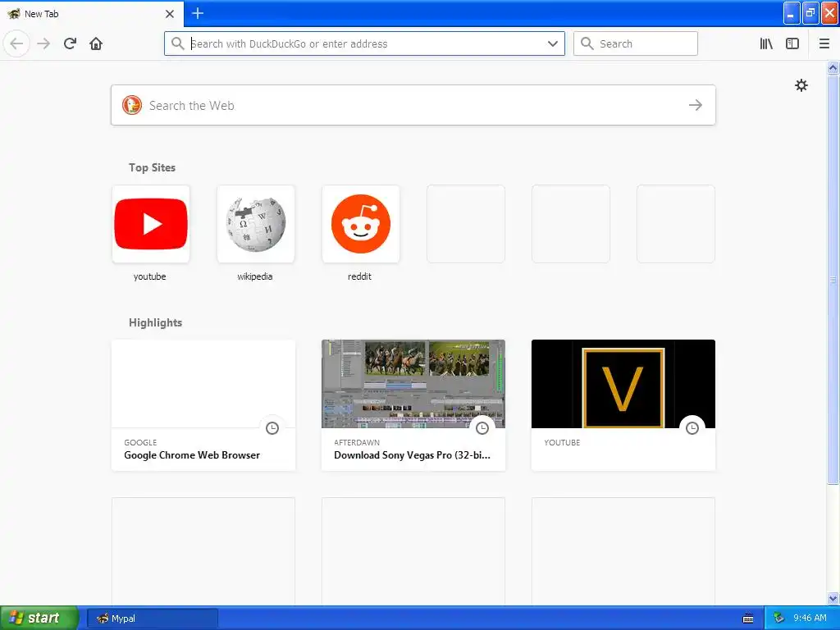Click the AFTERDAWN source label

tap(357, 442)
